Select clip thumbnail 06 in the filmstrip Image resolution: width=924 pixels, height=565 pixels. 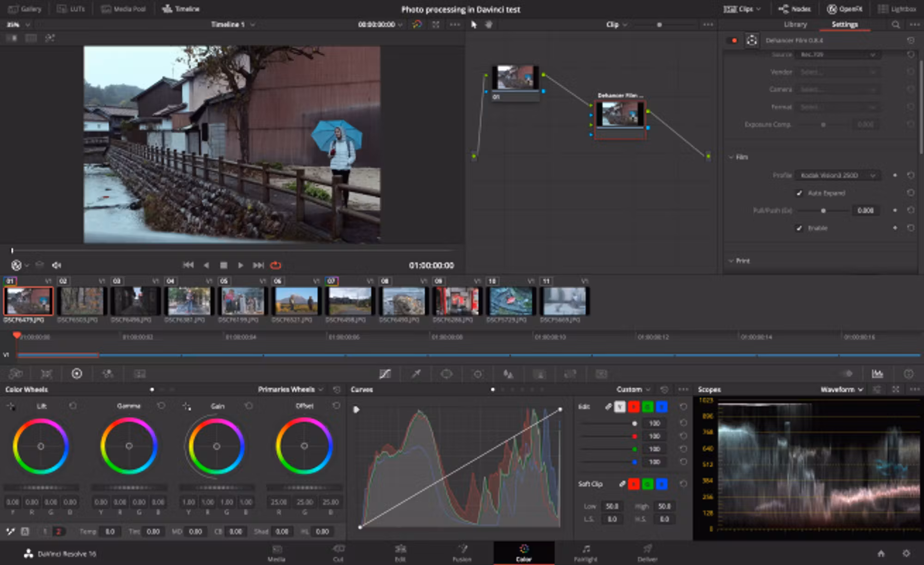(296, 301)
